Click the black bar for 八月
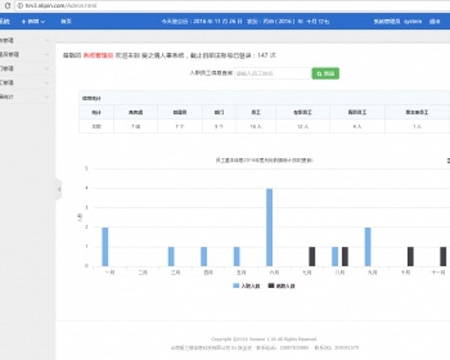Screen dimensions: 450x360 [x=345, y=256]
